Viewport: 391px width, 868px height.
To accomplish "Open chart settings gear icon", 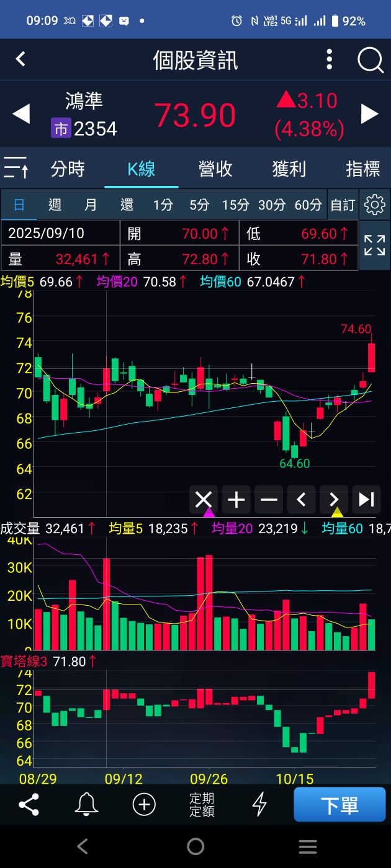I will (x=375, y=205).
